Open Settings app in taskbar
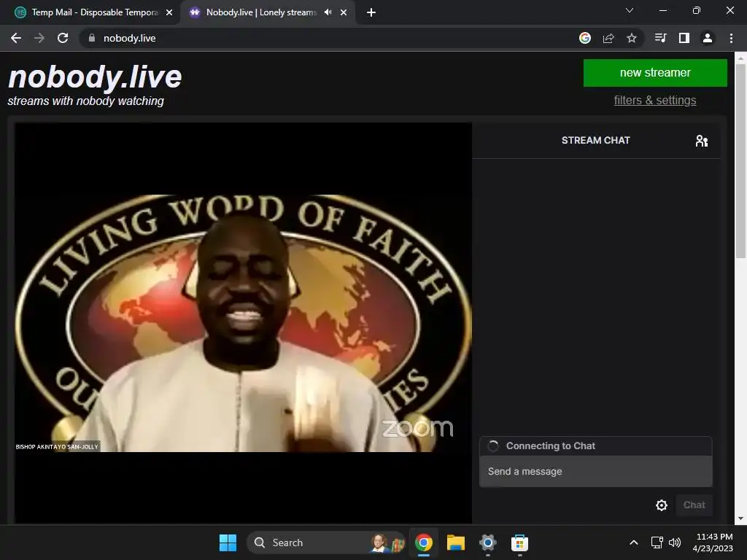This screenshot has height=560, width=747. pyautogui.click(x=488, y=542)
